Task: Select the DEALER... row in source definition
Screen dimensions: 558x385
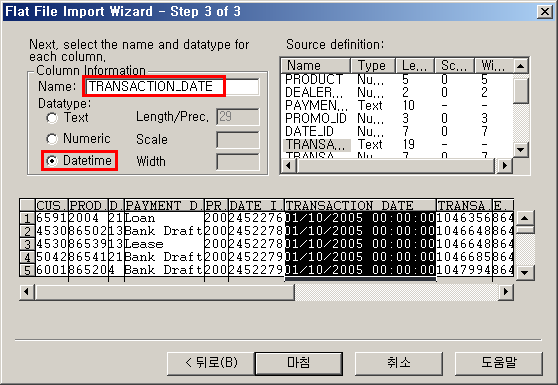Action: [x=398, y=93]
